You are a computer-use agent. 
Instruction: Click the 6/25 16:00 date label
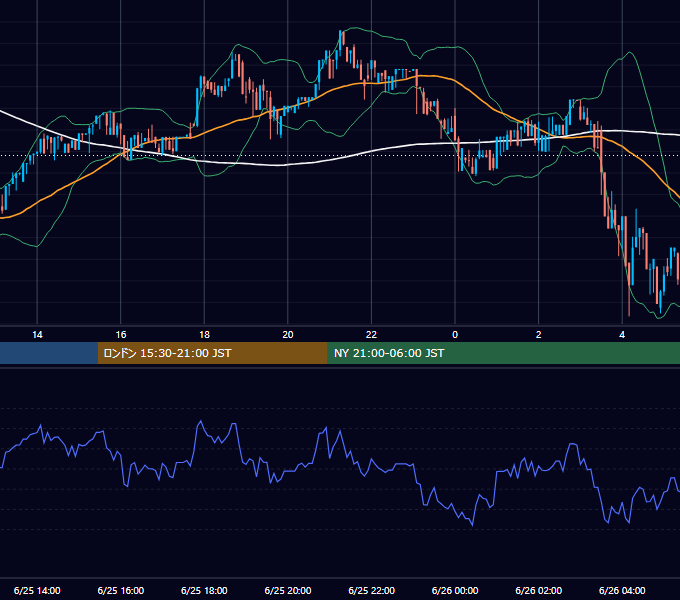[121, 590]
